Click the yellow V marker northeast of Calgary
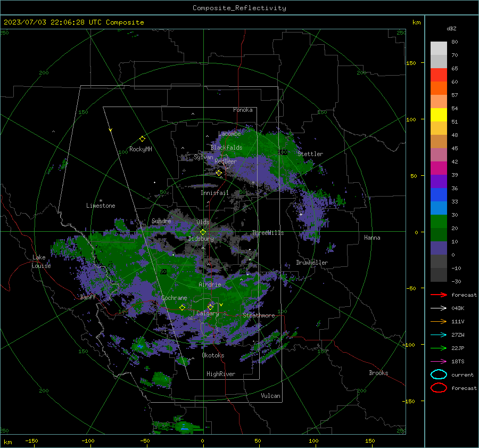 (x=221, y=305)
